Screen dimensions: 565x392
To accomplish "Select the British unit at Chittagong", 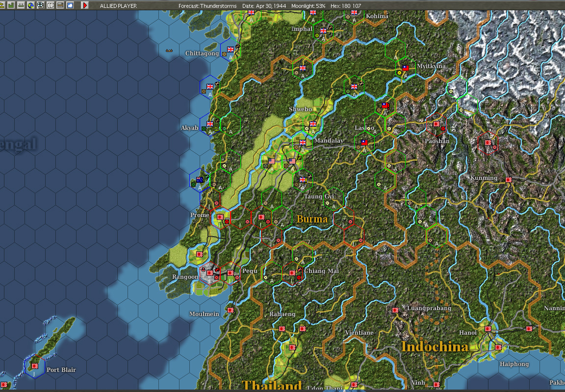I will tap(231, 49).
